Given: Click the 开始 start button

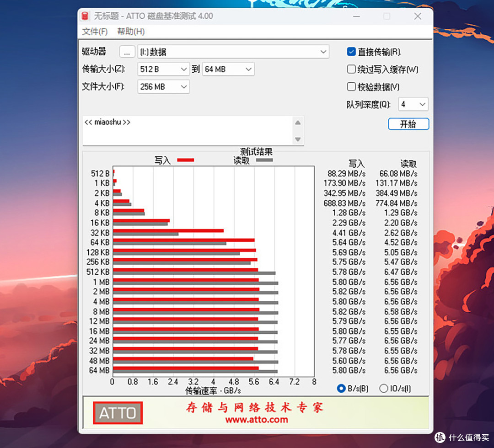Looking at the screenshot, I should (408, 124).
